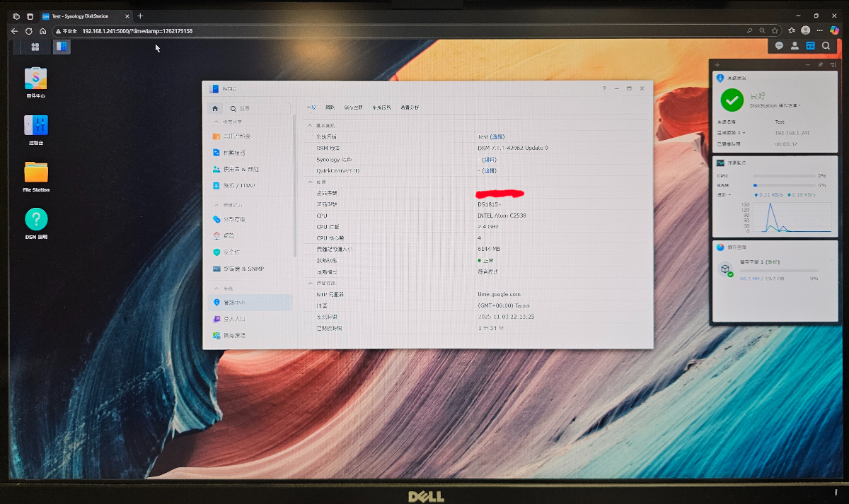Click the DSM taskbar search magnifier
The height and width of the screenshot is (504, 849).
pos(826,46)
